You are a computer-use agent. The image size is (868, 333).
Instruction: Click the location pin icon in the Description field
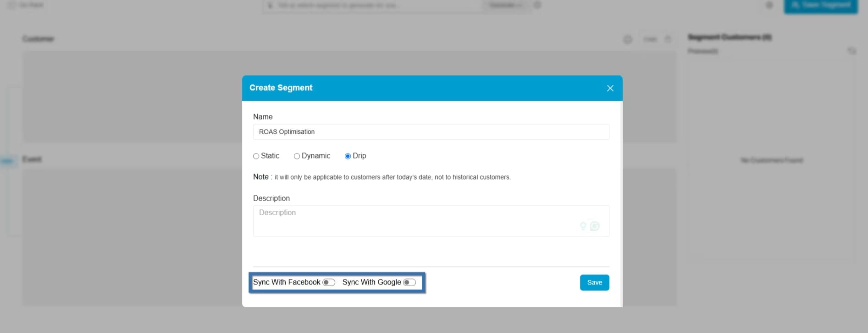[x=583, y=226]
